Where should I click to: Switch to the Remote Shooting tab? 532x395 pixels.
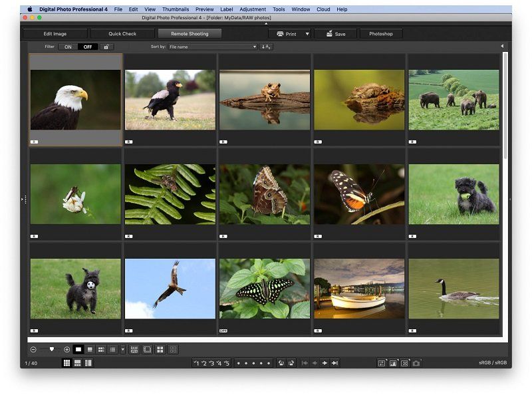pos(191,33)
